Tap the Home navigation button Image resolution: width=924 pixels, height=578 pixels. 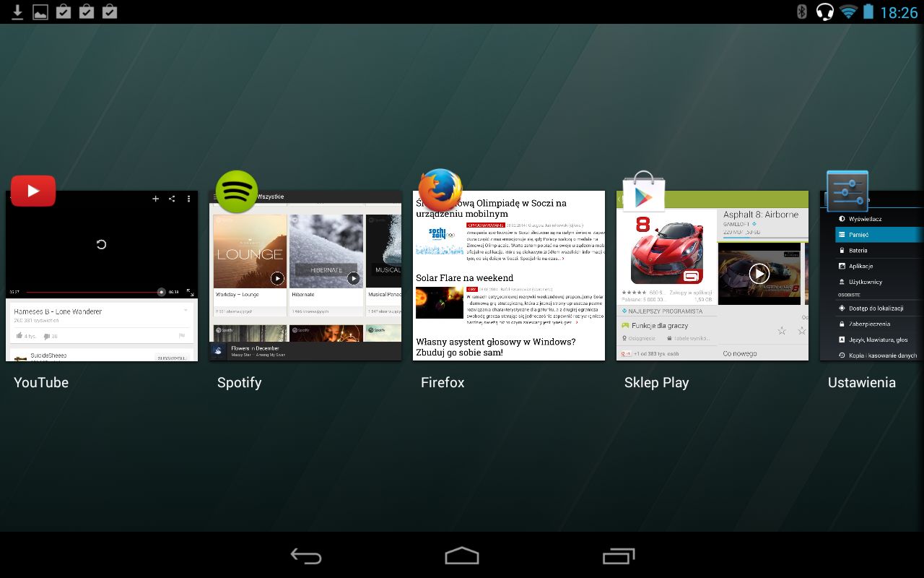(x=462, y=556)
